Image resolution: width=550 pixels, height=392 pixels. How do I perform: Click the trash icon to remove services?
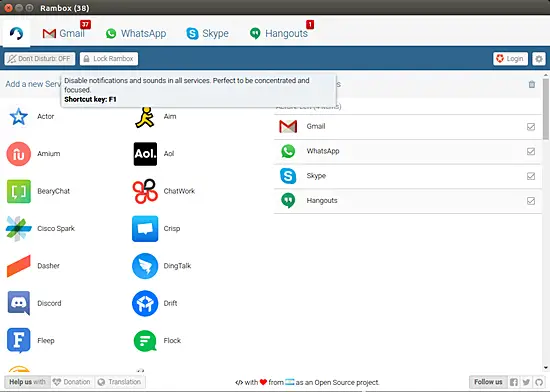tap(532, 84)
